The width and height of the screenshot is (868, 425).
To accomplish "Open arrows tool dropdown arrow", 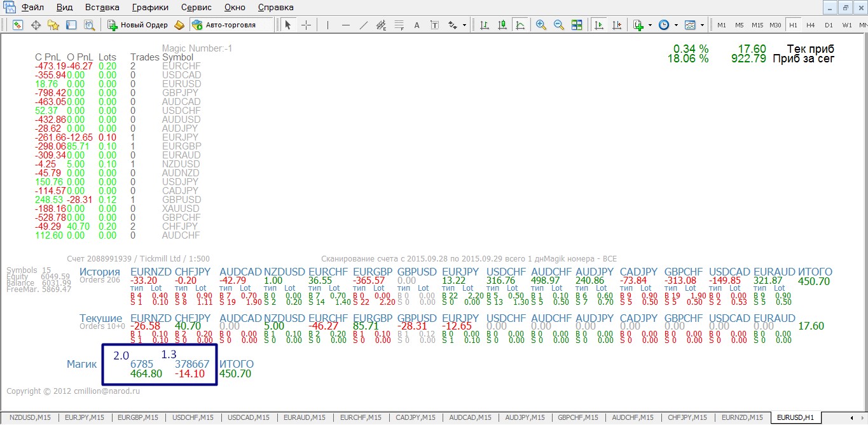I will point(465,25).
